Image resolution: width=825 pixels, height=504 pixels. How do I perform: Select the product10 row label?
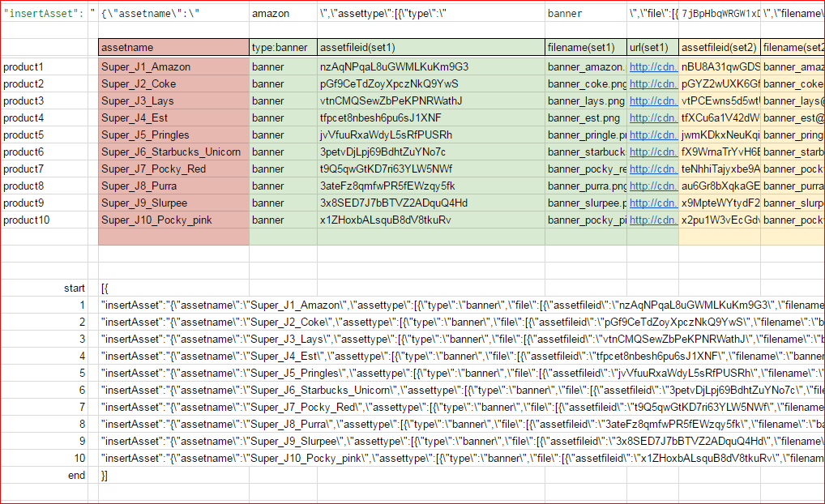[x=45, y=220]
